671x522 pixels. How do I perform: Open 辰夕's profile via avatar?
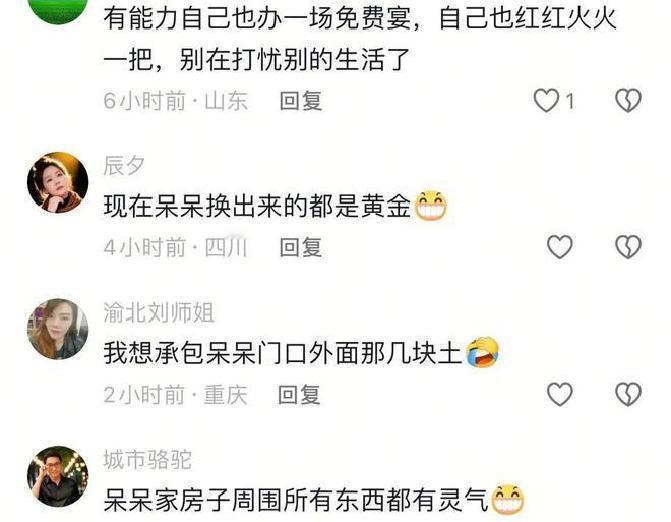(57, 183)
